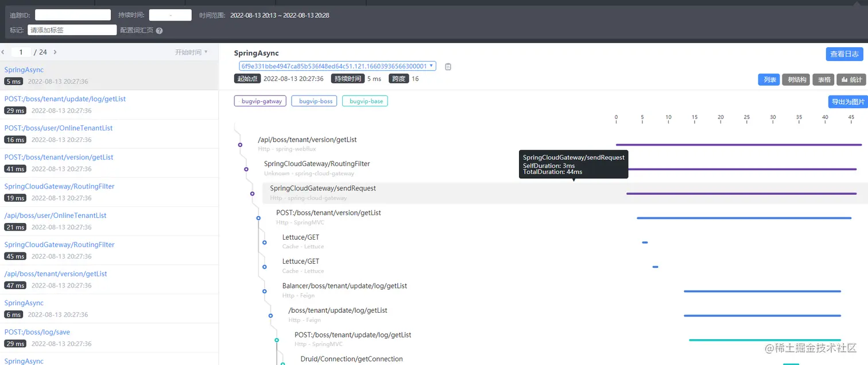Click the blue Balancer span duration bar
Image resolution: width=868 pixels, height=365 pixels.
tap(762, 291)
